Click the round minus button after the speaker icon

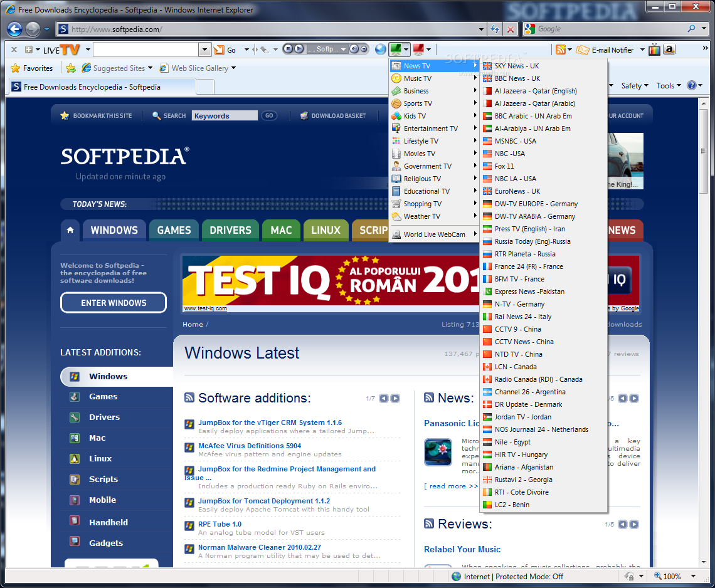click(x=364, y=50)
